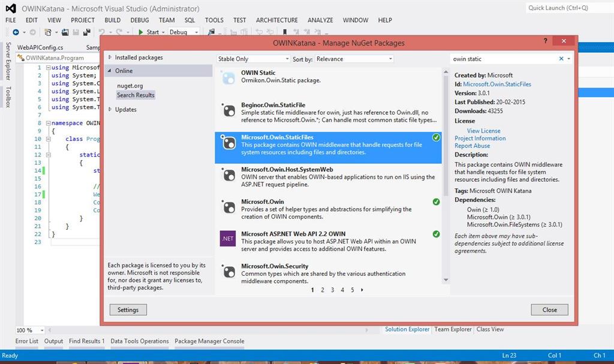614x364 pixels.
Task: Click the Settings button
Action: tap(128, 309)
